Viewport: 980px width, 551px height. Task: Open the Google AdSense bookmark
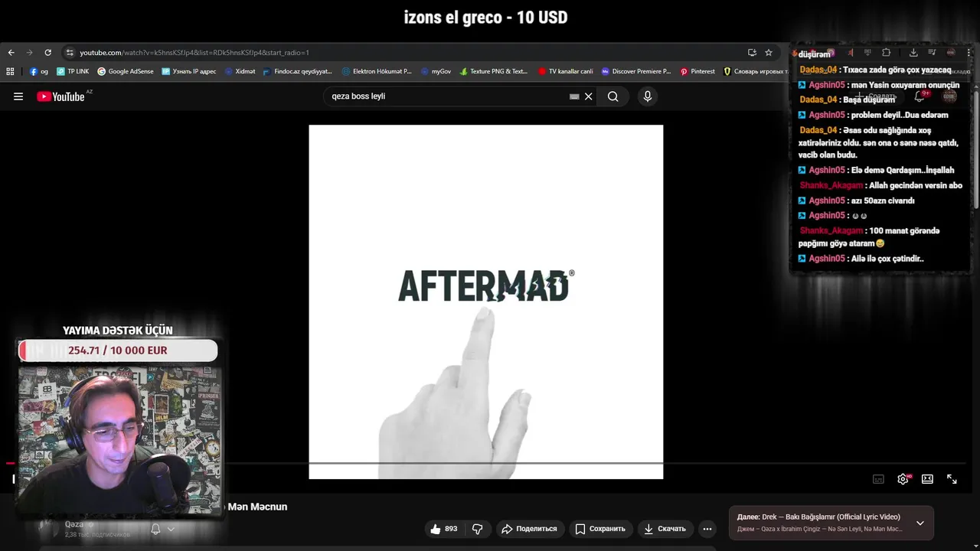tap(126, 71)
